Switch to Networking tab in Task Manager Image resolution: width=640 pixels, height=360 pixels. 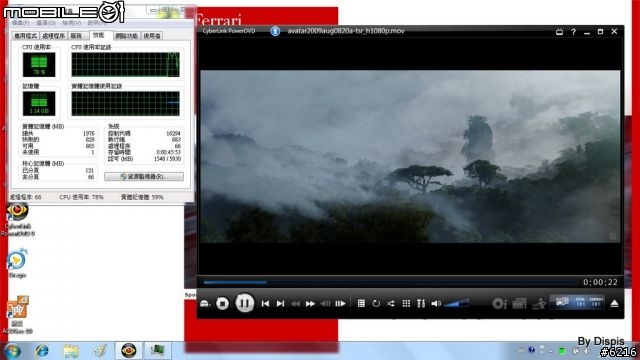tap(127, 36)
